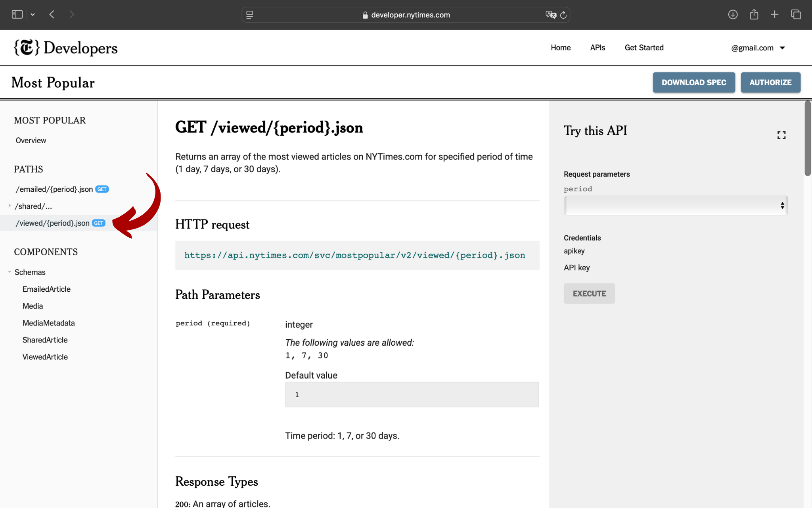Expand Try this API to fullscreen

(x=781, y=135)
